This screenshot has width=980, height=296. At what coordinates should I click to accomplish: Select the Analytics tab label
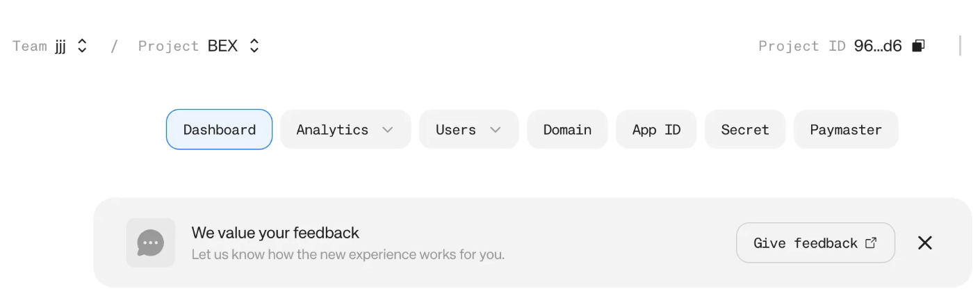coord(332,129)
